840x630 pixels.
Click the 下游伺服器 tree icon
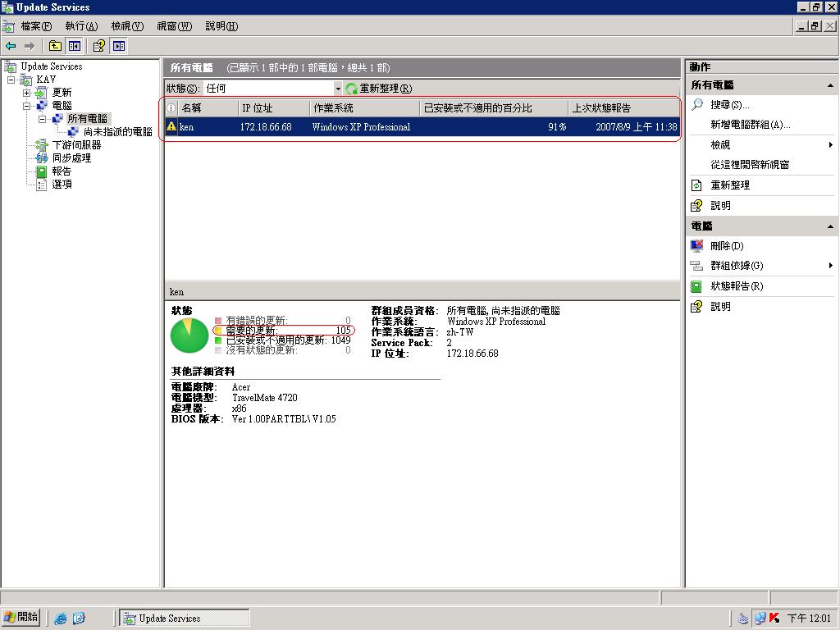click(x=42, y=144)
